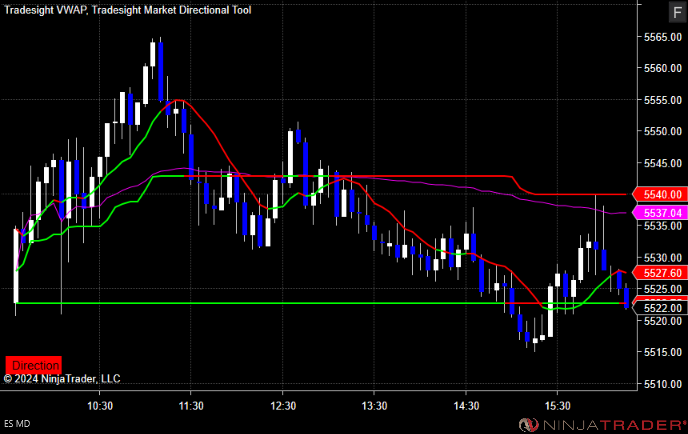Select the Tradesight VWAP indicator title text
The image size is (688, 434).
45,10
